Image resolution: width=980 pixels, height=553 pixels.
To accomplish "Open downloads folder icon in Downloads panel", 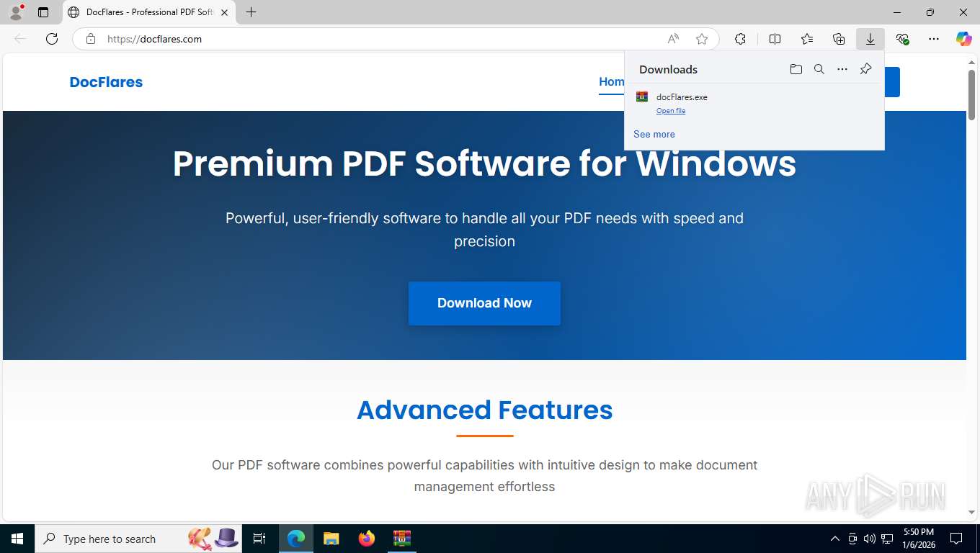I will coord(796,69).
